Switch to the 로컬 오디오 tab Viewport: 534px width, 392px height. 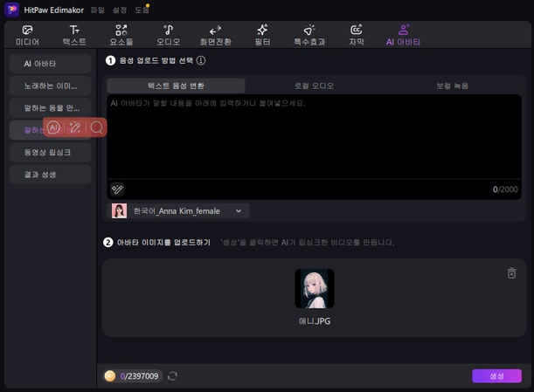pos(314,86)
